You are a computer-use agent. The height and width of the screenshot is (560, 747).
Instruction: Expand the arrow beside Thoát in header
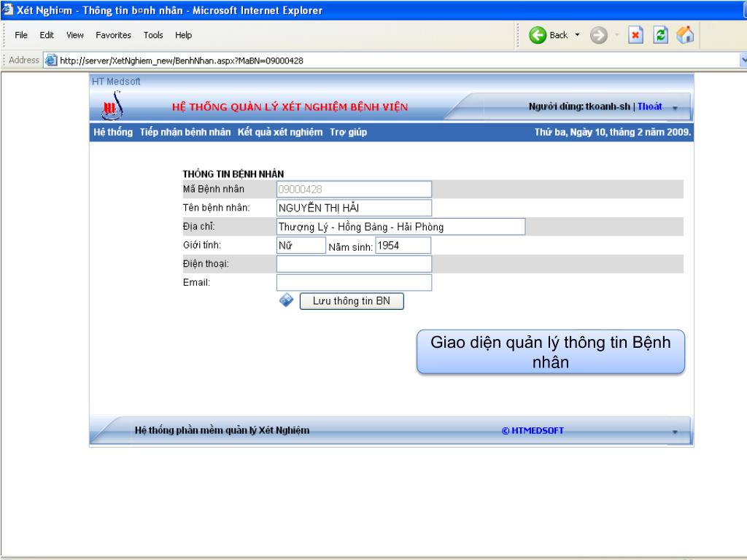pyautogui.click(x=675, y=108)
